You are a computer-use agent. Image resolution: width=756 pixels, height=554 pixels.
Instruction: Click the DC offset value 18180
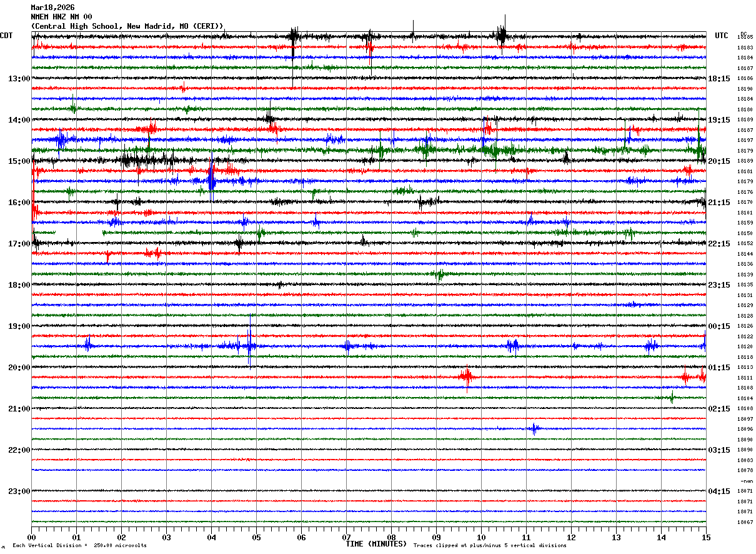(745, 109)
